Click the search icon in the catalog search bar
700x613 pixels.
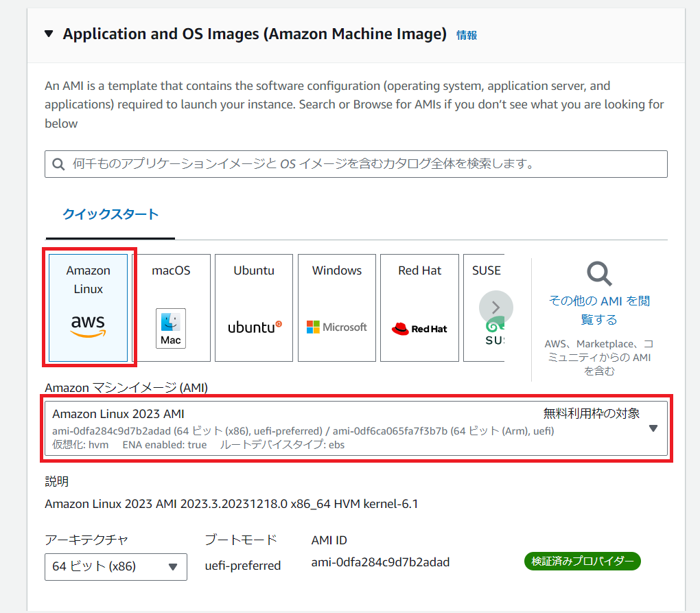pos(58,164)
